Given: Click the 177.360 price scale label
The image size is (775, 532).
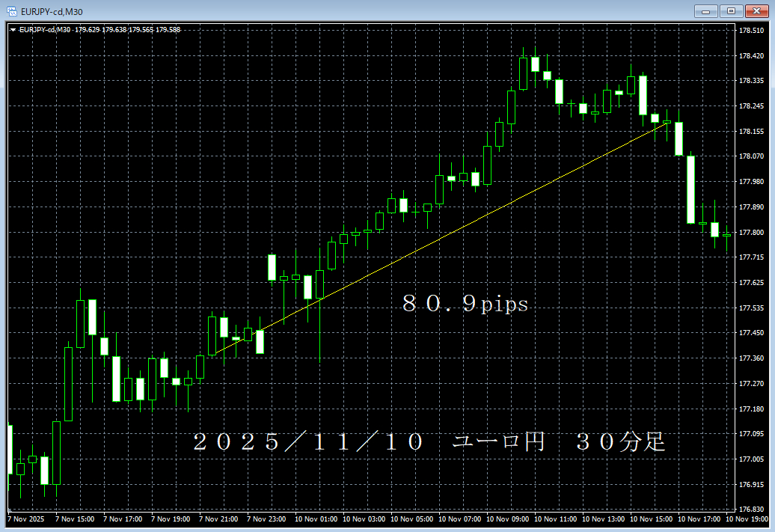Looking at the screenshot, I should pos(751,358).
